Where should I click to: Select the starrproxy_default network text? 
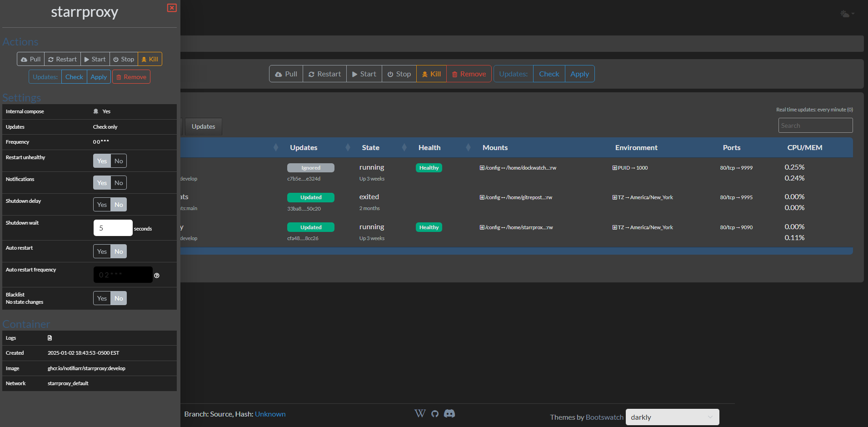(x=68, y=383)
